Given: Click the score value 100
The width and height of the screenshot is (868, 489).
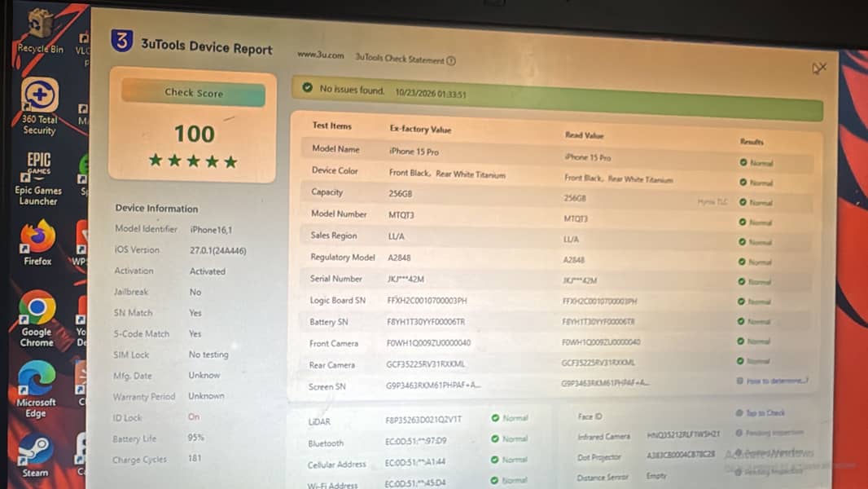Looking at the screenshot, I should tap(194, 134).
